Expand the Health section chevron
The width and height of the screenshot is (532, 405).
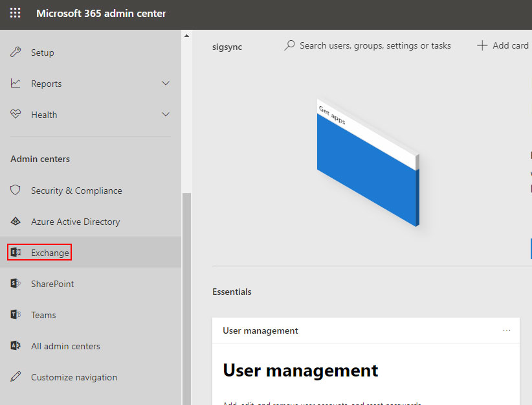coord(166,115)
